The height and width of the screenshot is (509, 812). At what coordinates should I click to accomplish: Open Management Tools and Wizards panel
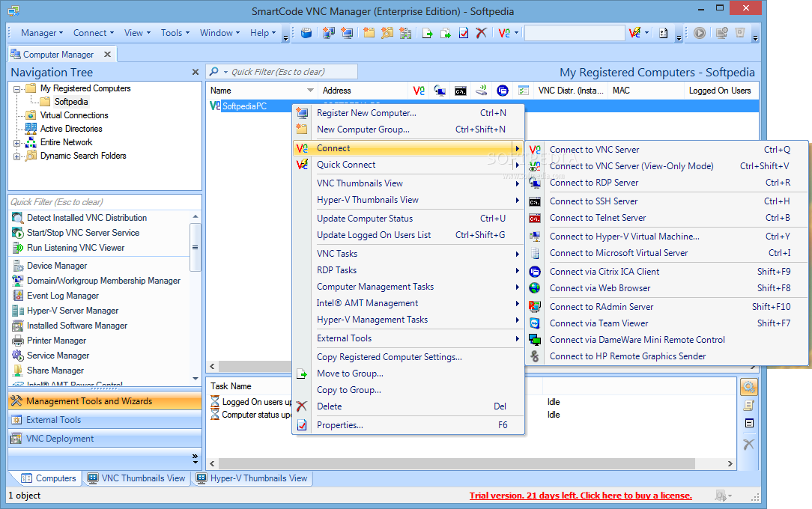point(105,401)
